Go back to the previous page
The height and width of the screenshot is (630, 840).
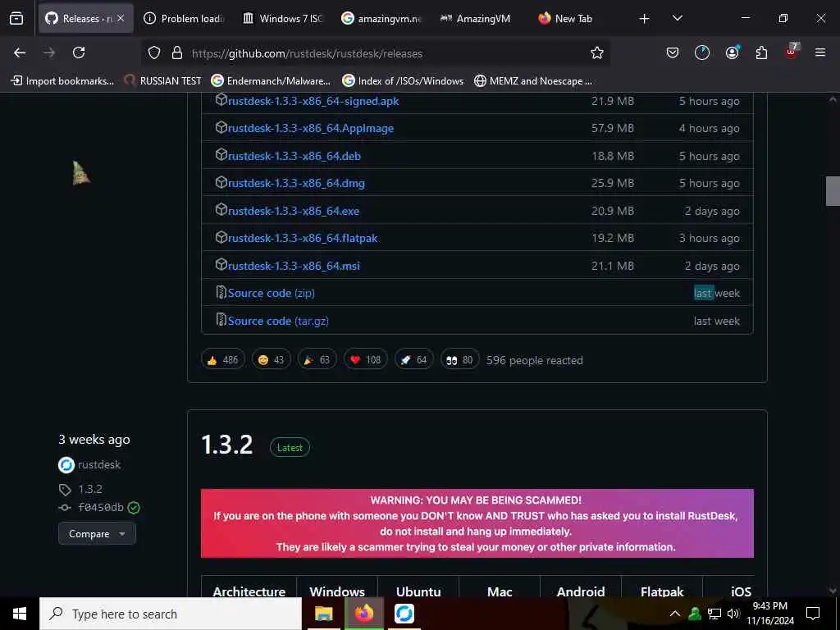coord(20,52)
